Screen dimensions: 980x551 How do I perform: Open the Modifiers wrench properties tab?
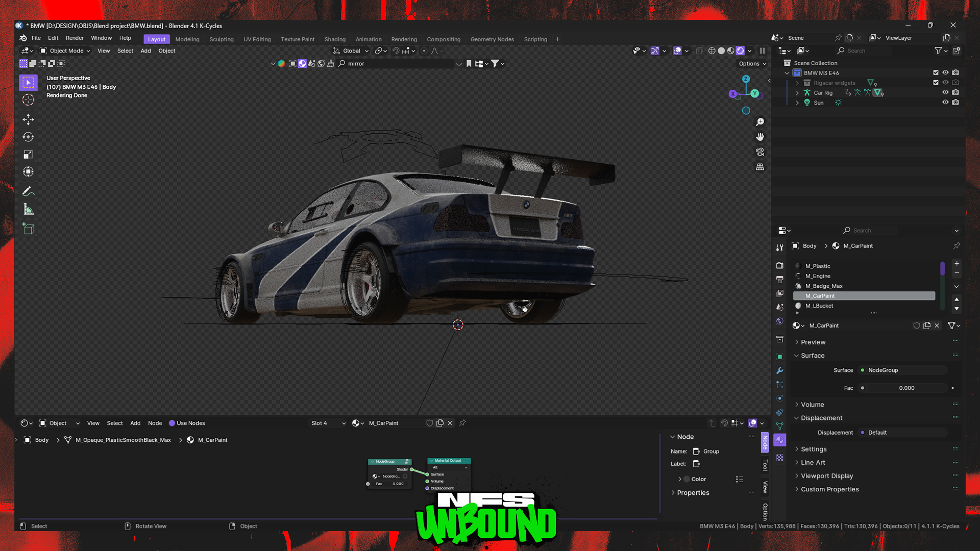tap(779, 370)
